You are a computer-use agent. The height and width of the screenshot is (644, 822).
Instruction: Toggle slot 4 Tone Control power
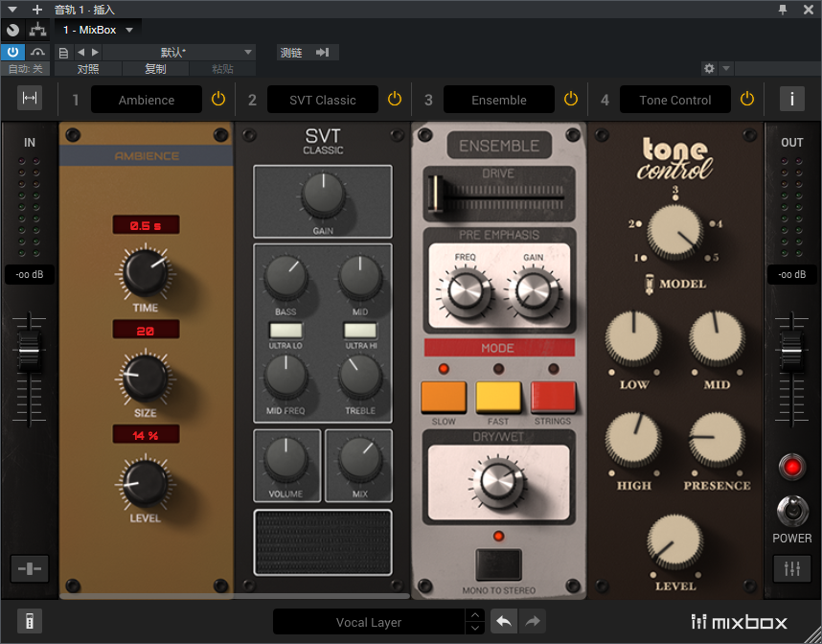pyautogui.click(x=747, y=99)
